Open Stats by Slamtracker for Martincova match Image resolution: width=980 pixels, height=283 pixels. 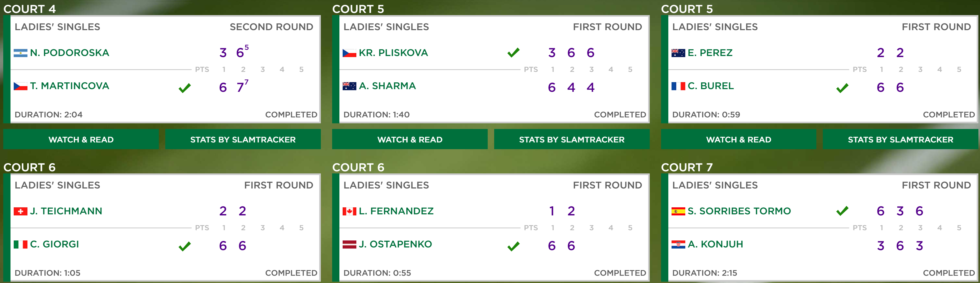point(243,139)
